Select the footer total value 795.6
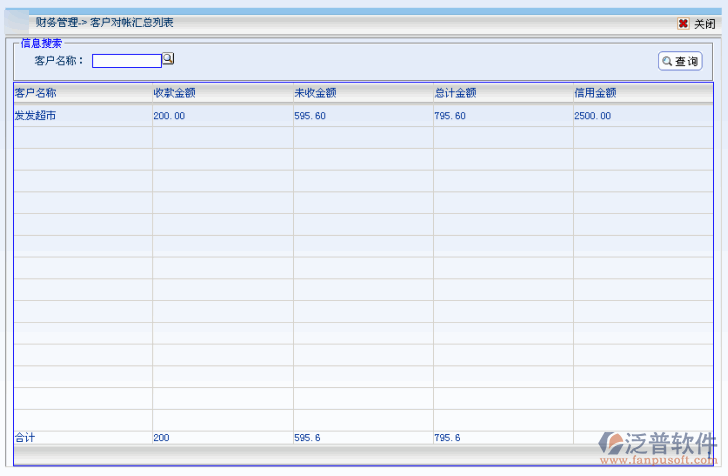The width and height of the screenshot is (728, 476). click(x=447, y=438)
